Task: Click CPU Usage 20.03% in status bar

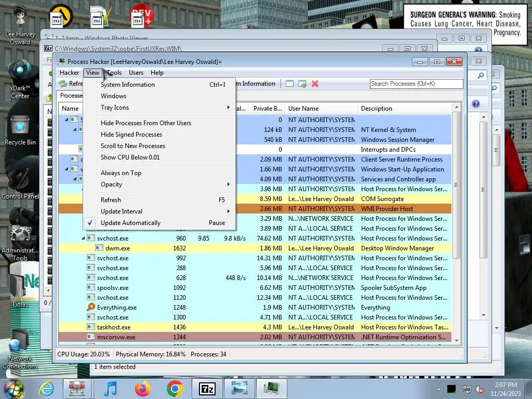Action: point(84,354)
